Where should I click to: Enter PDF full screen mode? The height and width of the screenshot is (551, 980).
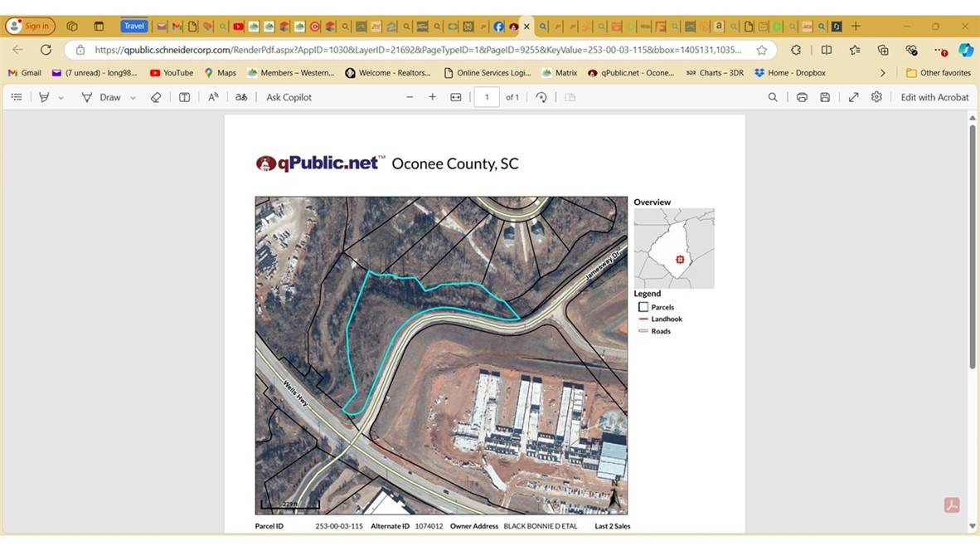click(x=854, y=97)
